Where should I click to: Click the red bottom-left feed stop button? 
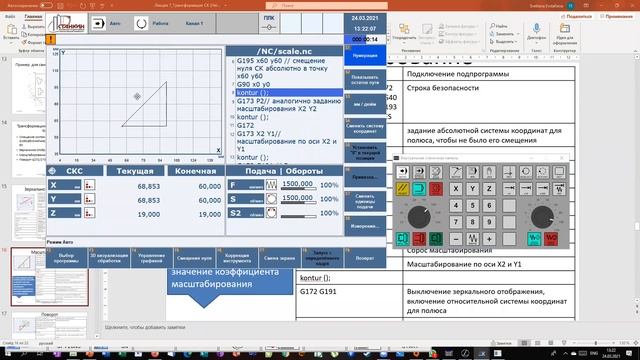pos(419,239)
